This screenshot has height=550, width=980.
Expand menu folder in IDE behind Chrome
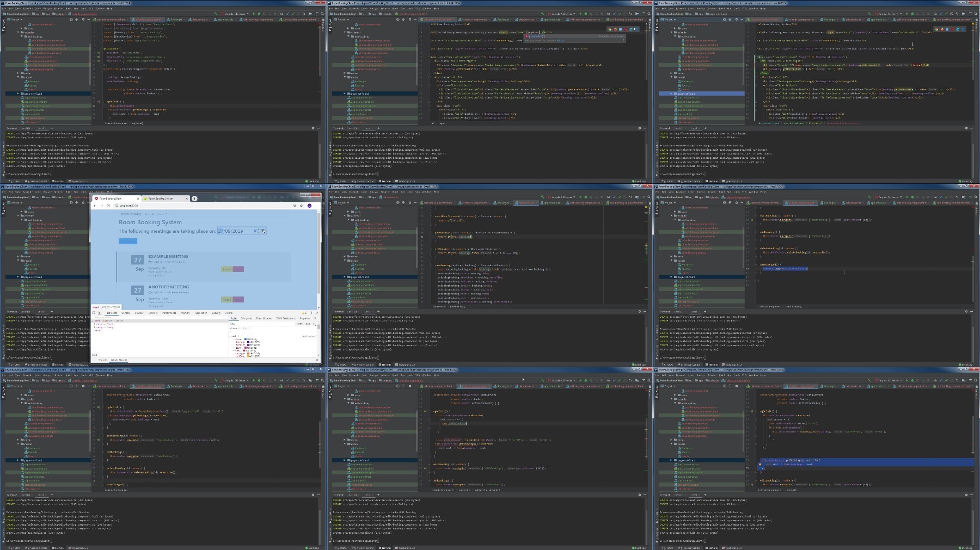19,256
